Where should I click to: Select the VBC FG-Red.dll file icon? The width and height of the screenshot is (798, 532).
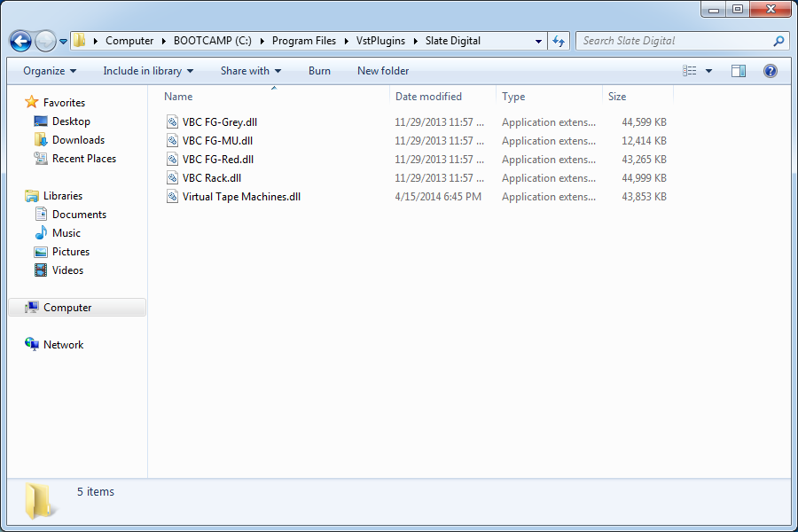click(173, 160)
